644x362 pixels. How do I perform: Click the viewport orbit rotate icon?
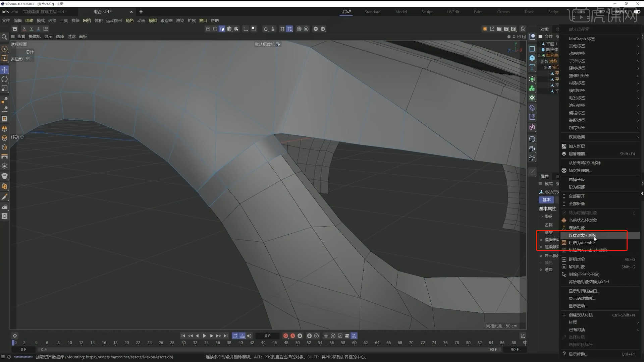(519, 37)
